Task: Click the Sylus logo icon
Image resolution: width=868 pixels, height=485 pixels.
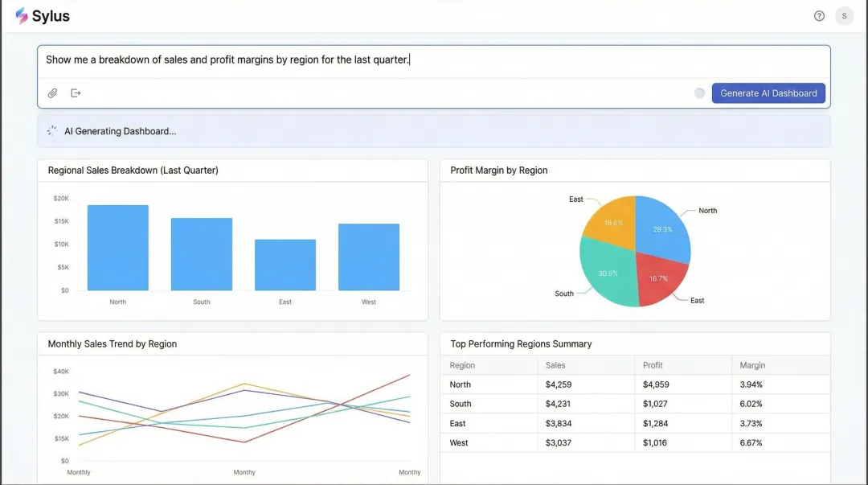Action: [x=23, y=15]
